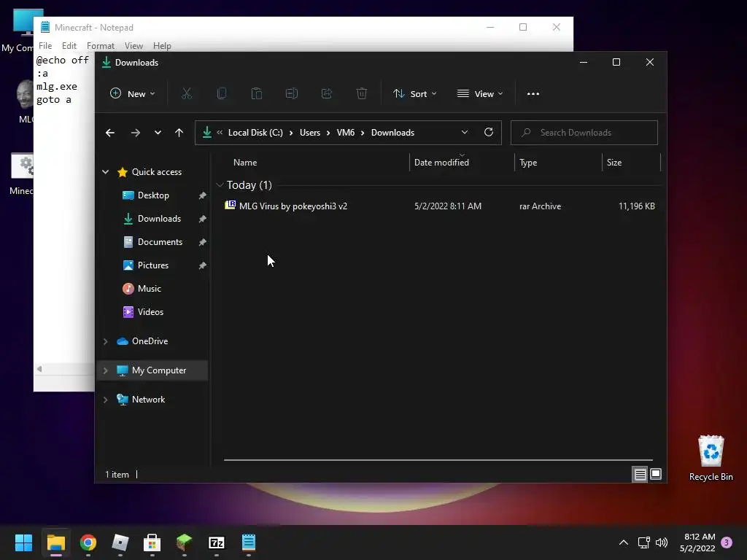747x560 pixels.
Task: Refresh the Downloads folder view
Action: [x=489, y=133]
